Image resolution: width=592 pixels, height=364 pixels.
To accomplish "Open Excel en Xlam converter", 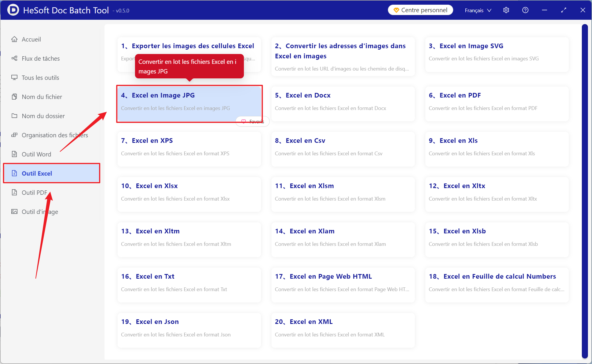I will pyautogui.click(x=343, y=240).
